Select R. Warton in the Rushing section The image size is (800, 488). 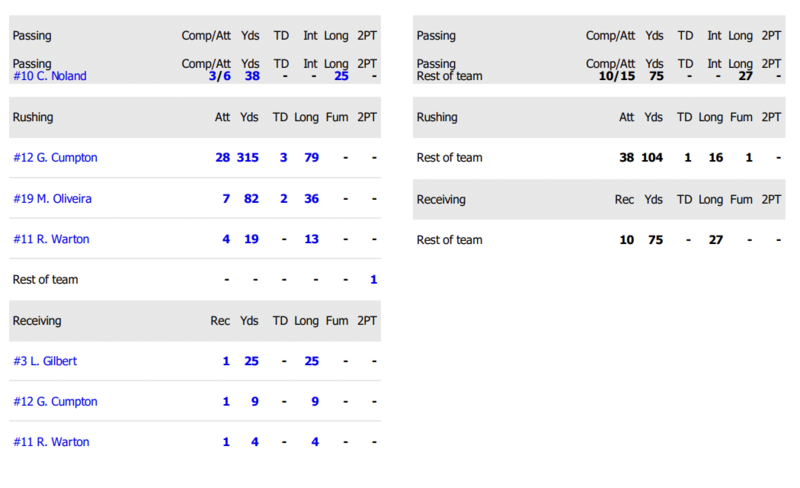pyautogui.click(x=51, y=240)
